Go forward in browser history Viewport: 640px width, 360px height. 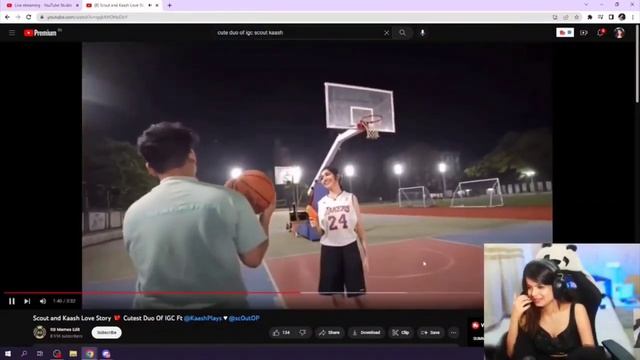coord(18,17)
